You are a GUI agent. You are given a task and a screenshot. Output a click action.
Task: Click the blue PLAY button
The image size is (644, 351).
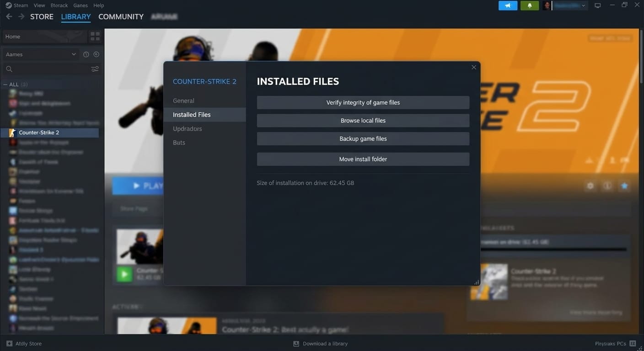(x=138, y=186)
